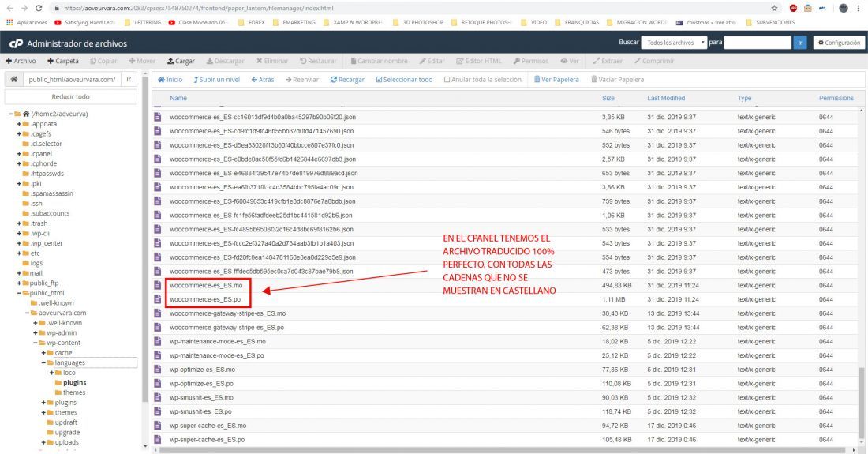Select woocommerce-es_ES.po file
The height and width of the screenshot is (454, 868).
(205, 299)
